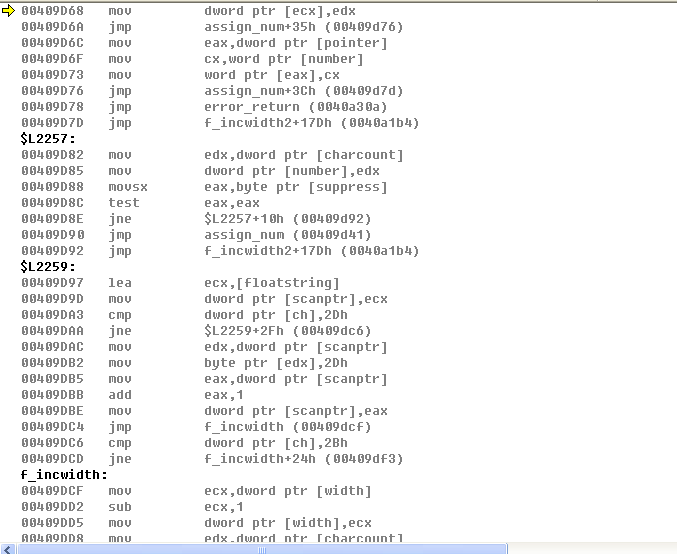Click the add mnemonic at 00409DBB
Viewport: 677px width, 554px height.
click(120, 394)
